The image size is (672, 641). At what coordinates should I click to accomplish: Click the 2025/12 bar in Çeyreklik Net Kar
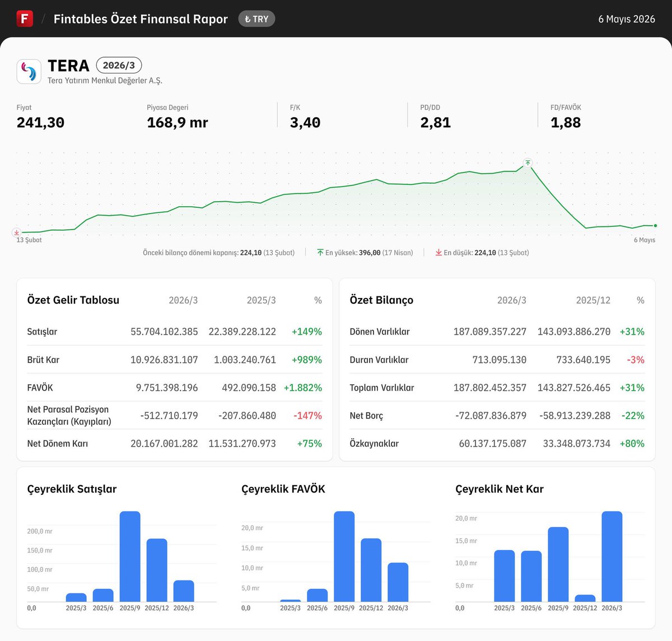pyautogui.click(x=585, y=598)
